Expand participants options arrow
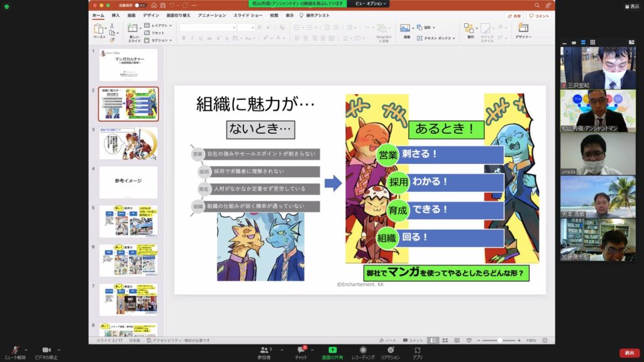Screen dimensions: 644x362 tap(282, 350)
